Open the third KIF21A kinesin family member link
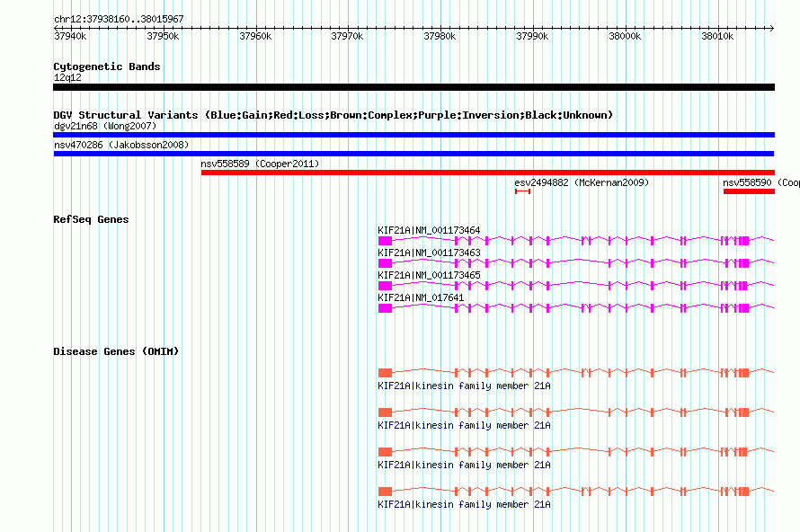This screenshot has width=800, height=532. coord(465,465)
